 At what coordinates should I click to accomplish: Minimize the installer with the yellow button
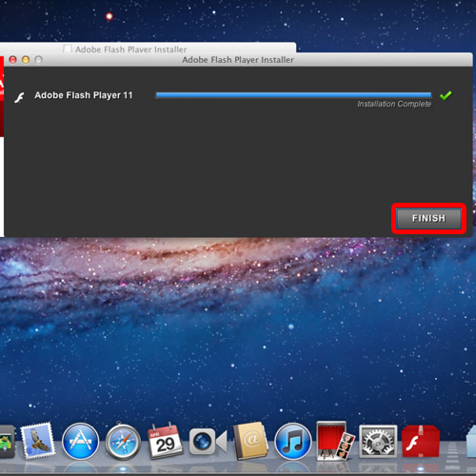[26, 60]
